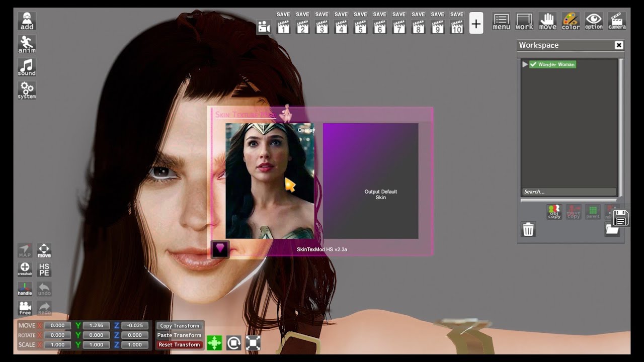This screenshot has width=644, height=362.
Task: Open the sound menu
Action: coord(27,67)
